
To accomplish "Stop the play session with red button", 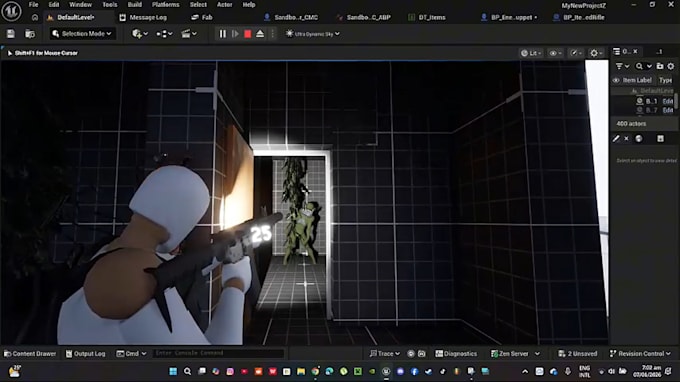I will click(248, 34).
